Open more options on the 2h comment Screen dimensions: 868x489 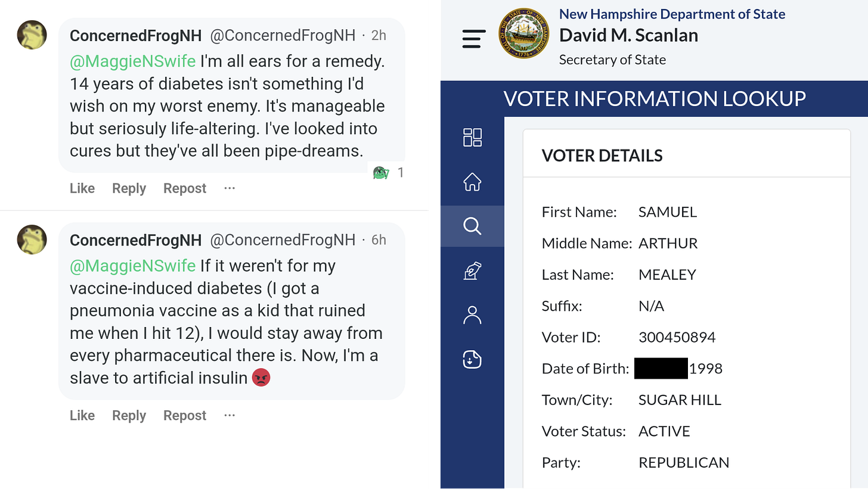click(x=230, y=188)
